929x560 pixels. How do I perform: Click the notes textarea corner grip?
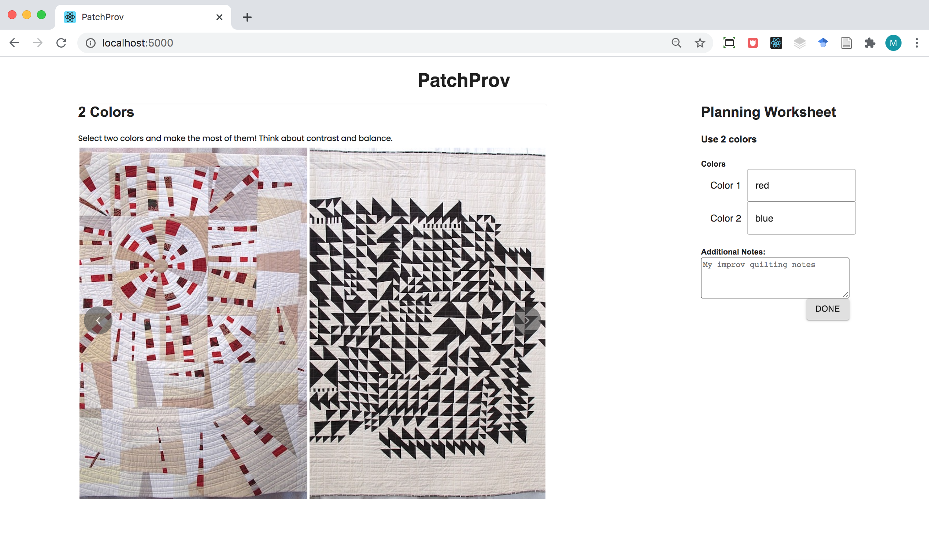coord(845,294)
